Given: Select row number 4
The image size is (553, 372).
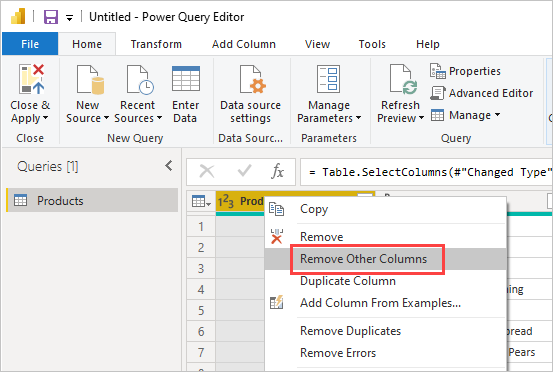Looking at the screenshot, I should (x=201, y=289).
